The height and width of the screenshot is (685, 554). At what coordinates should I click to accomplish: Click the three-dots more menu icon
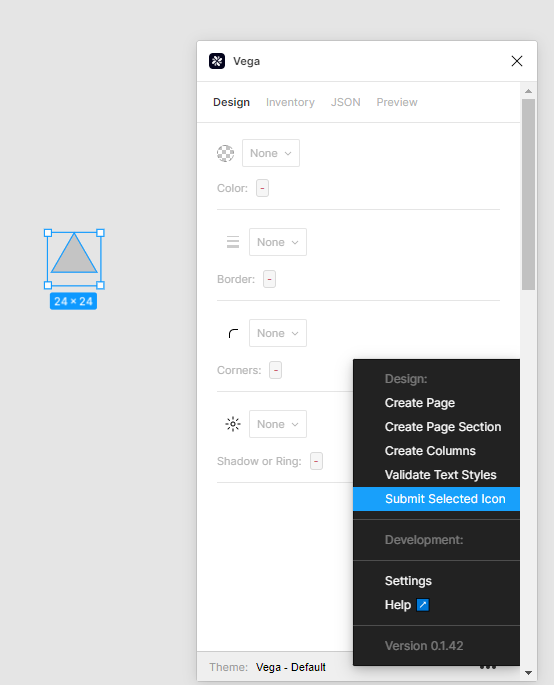[x=488, y=667]
